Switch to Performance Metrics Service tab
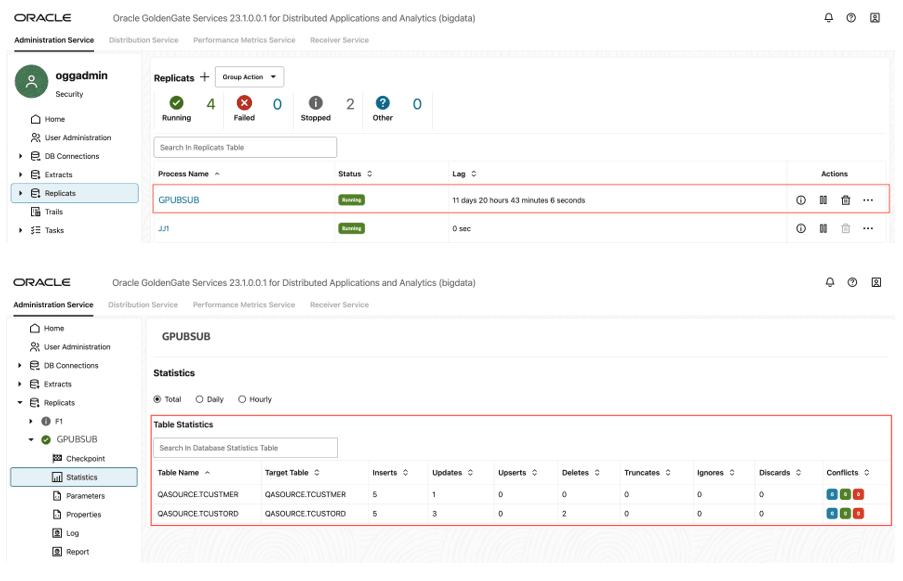The width and height of the screenshot is (903, 581). pos(244,40)
